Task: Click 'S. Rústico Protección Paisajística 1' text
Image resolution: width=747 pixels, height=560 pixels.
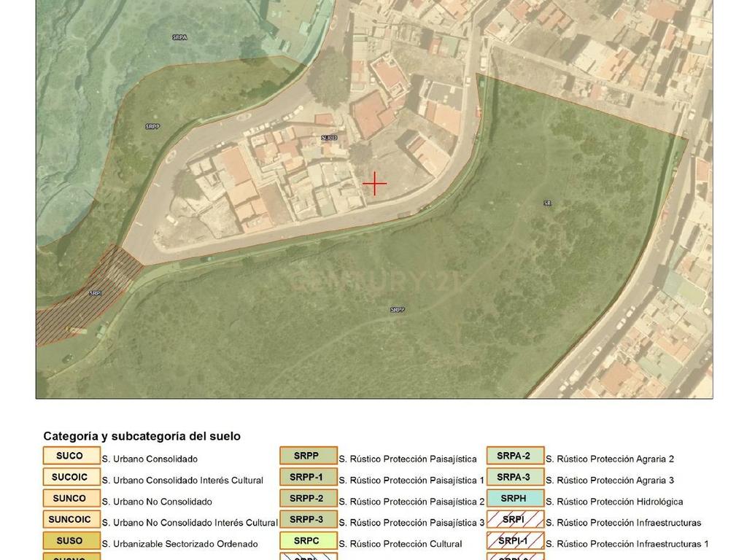Action: 411,481
